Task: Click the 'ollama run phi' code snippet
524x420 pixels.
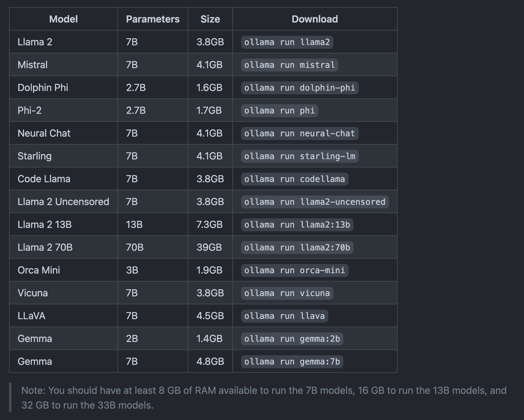Action: pos(280,110)
